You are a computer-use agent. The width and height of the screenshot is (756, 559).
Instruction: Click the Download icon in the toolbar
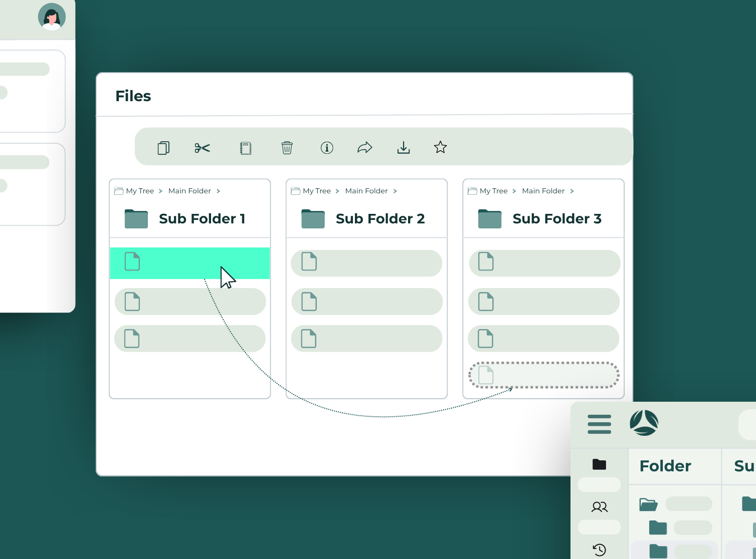click(404, 147)
